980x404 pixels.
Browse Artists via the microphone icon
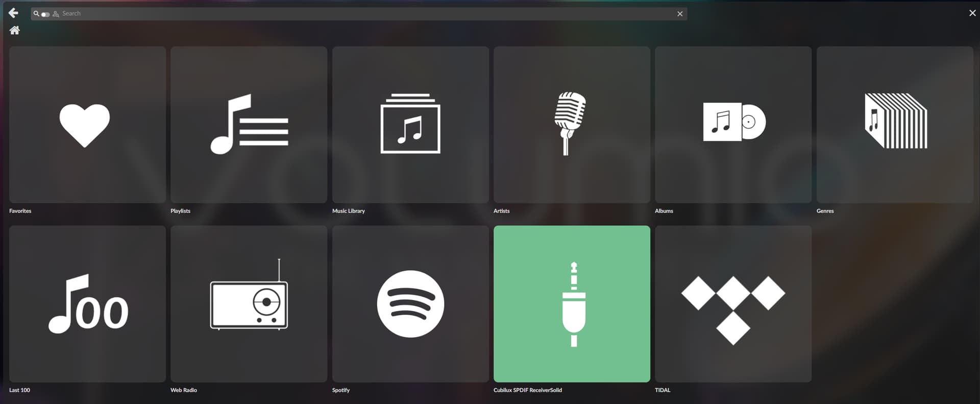click(x=572, y=125)
